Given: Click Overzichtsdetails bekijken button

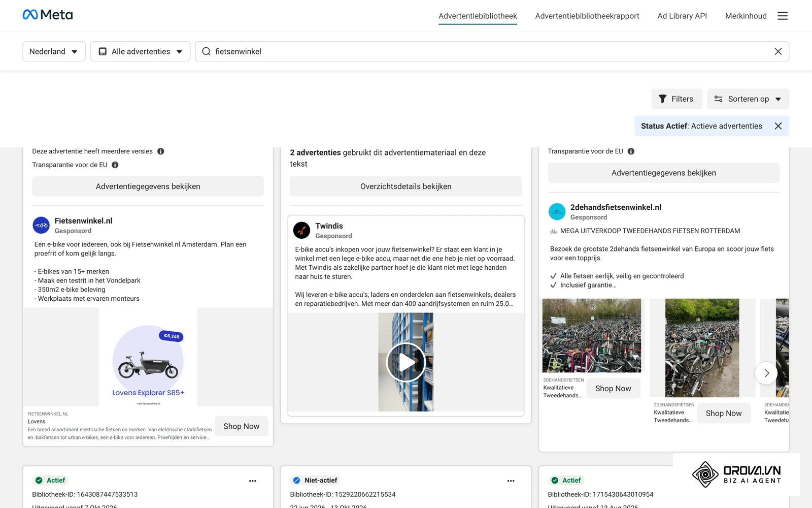Looking at the screenshot, I should pos(405,186).
